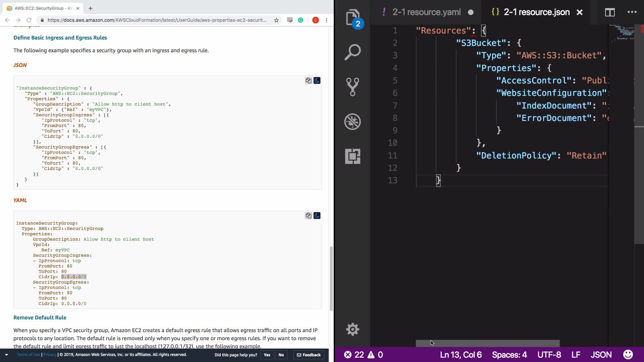Toggle dark mode on YAML code block

click(x=317, y=216)
